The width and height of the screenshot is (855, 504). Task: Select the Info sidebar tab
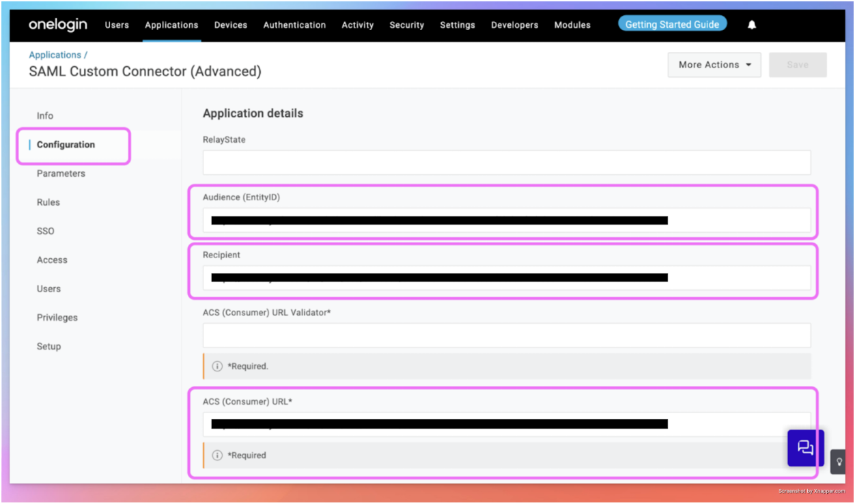click(x=45, y=116)
